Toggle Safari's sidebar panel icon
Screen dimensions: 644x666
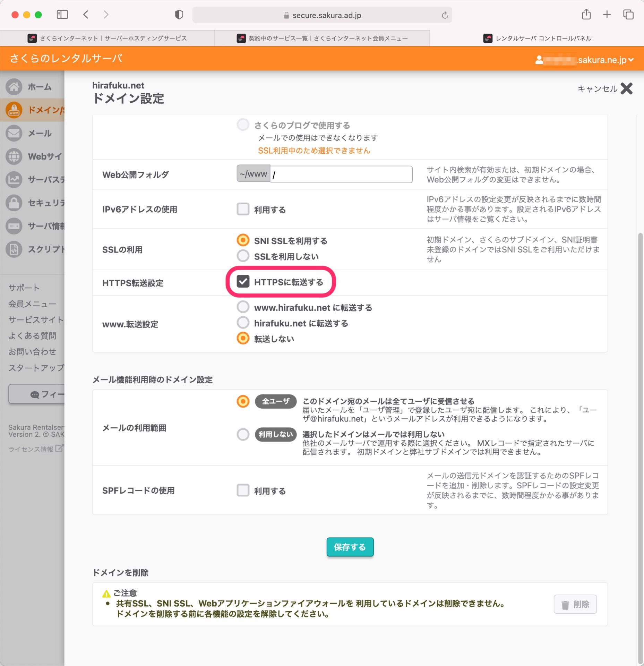point(62,15)
